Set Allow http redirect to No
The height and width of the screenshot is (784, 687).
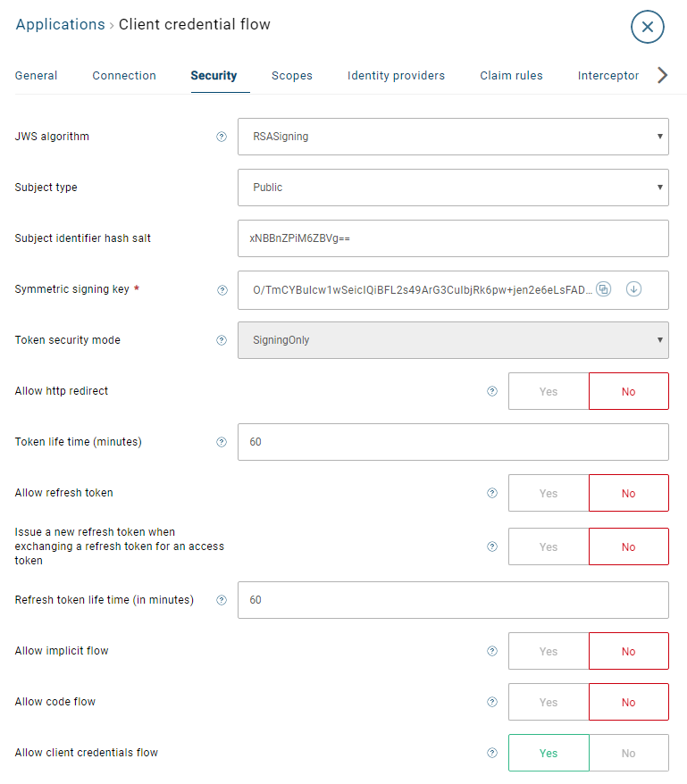coord(628,391)
